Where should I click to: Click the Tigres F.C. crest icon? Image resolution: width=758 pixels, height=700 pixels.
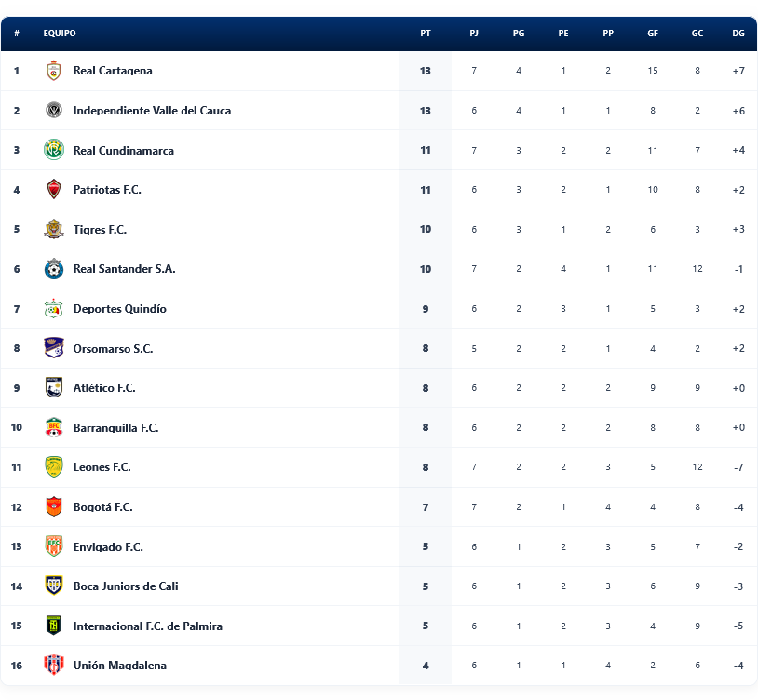click(x=54, y=230)
